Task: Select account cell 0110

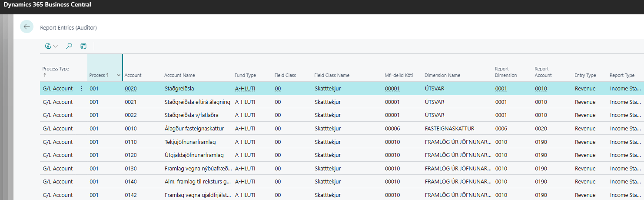Action: pos(131,142)
